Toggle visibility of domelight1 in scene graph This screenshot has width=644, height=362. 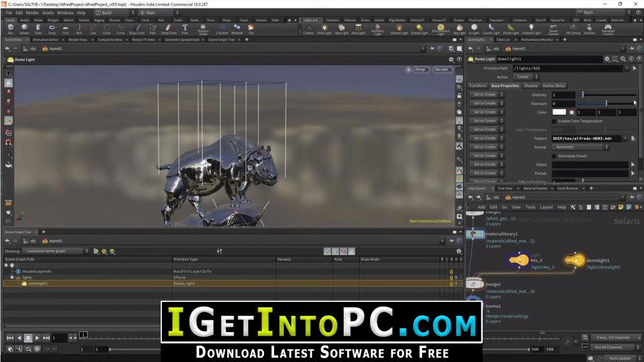455,283
